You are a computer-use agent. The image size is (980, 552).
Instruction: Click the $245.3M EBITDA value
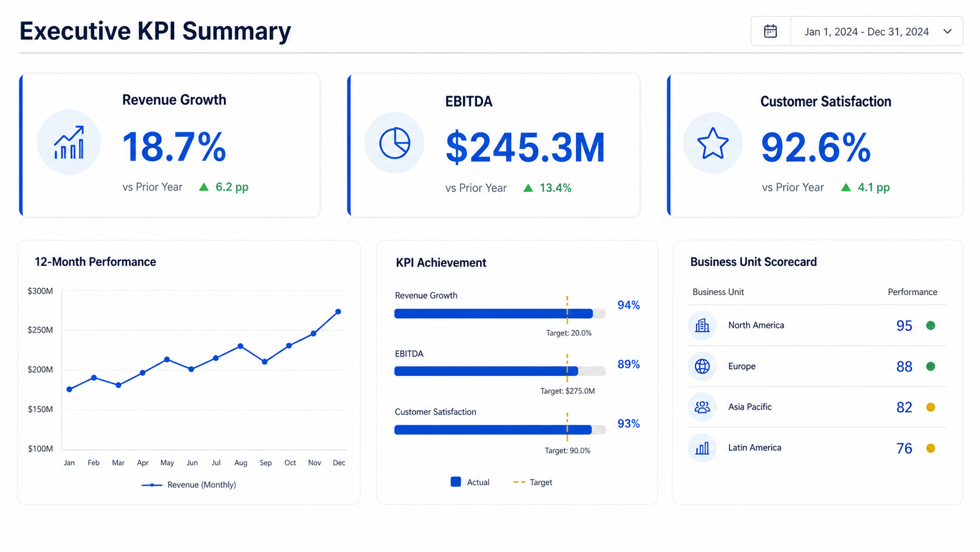point(525,147)
